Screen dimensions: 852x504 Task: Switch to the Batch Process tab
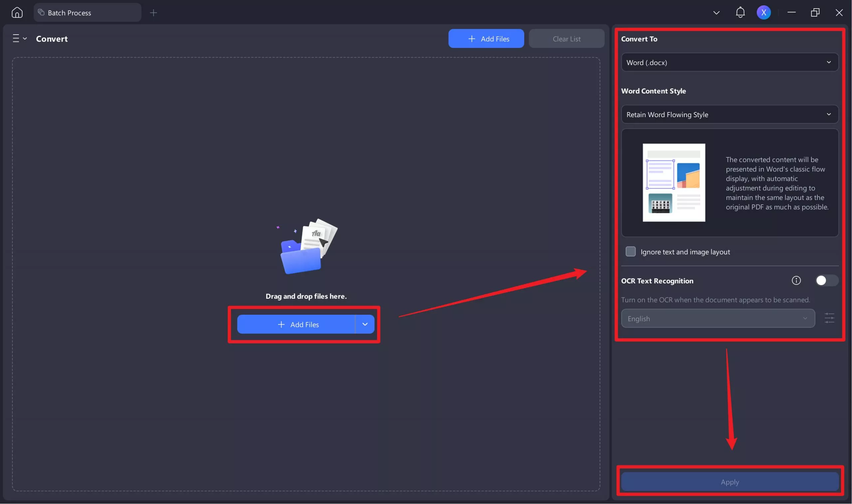pyautogui.click(x=87, y=13)
